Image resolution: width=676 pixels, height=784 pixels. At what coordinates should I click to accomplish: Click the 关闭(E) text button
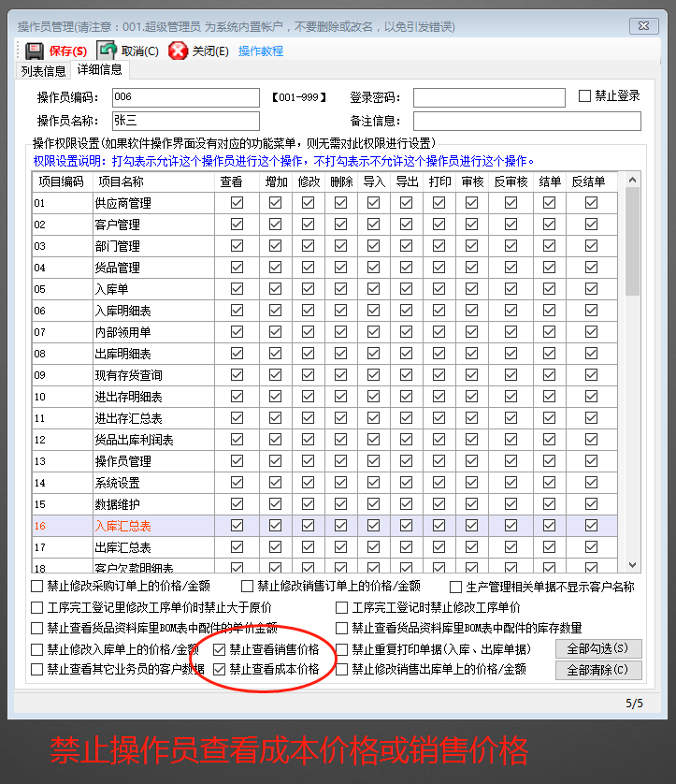point(211,51)
